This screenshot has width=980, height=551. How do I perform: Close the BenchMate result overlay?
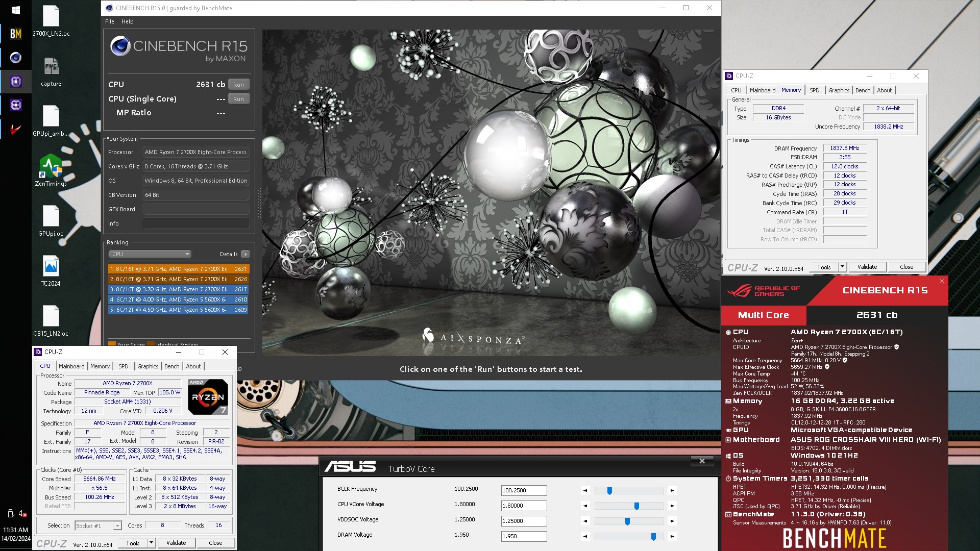click(942, 281)
